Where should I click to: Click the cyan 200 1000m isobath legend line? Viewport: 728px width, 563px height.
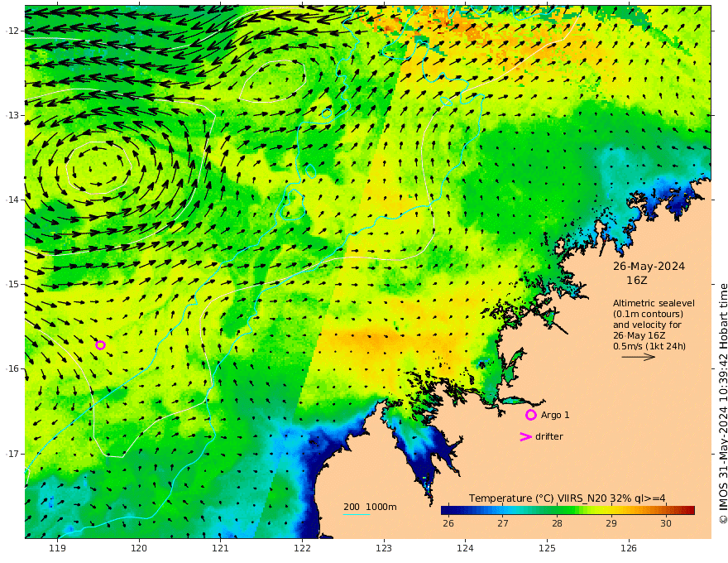(356, 514)
